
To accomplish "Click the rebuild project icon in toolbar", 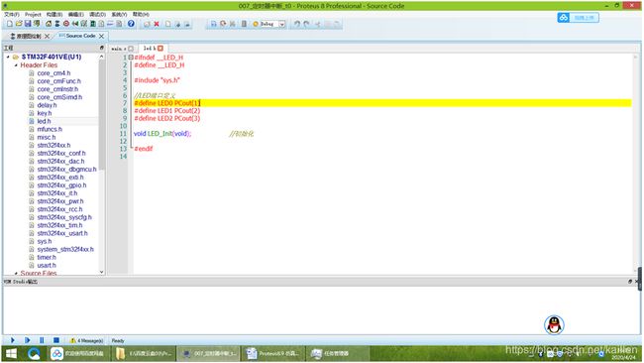I will click(x=223, y=24).
